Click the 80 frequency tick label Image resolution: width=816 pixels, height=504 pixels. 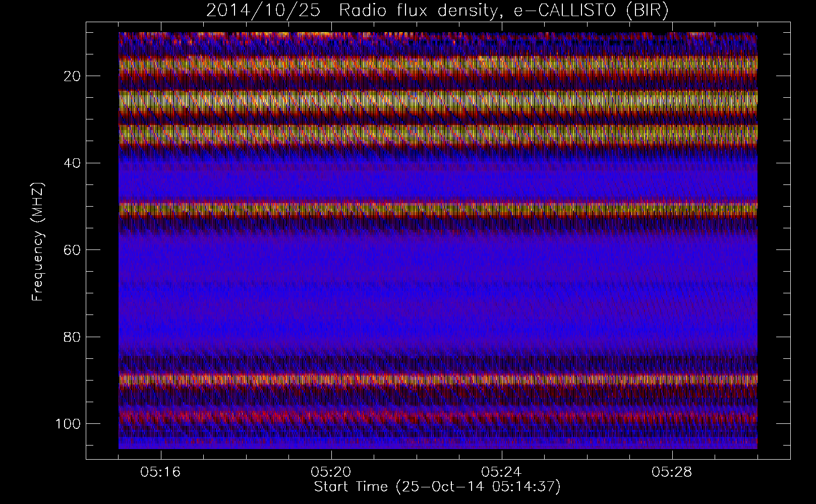click(x=73, y=337)
